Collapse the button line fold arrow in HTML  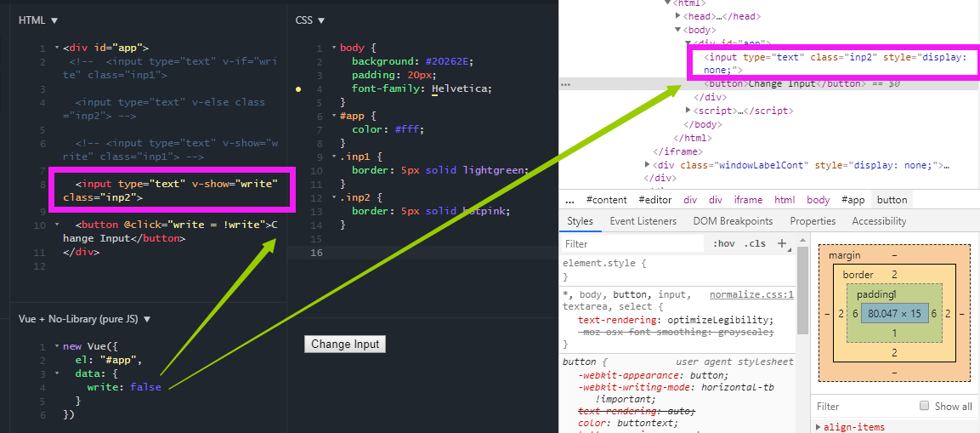click(x=57, y=225)
